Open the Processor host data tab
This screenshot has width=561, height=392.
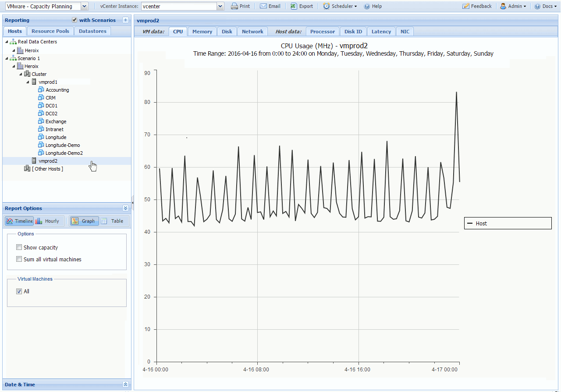coord(323,32)
